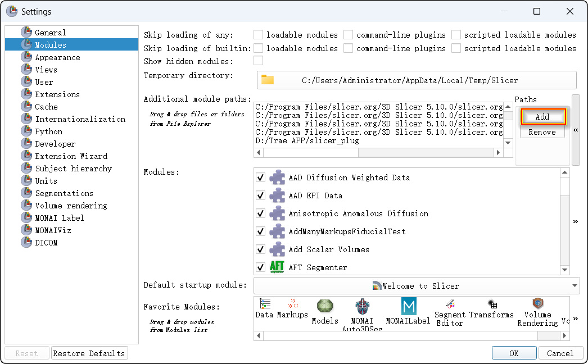Select the MONAILabel favorite module icon
This screenshot has height=364, width=588.
(x=409, y=306)
